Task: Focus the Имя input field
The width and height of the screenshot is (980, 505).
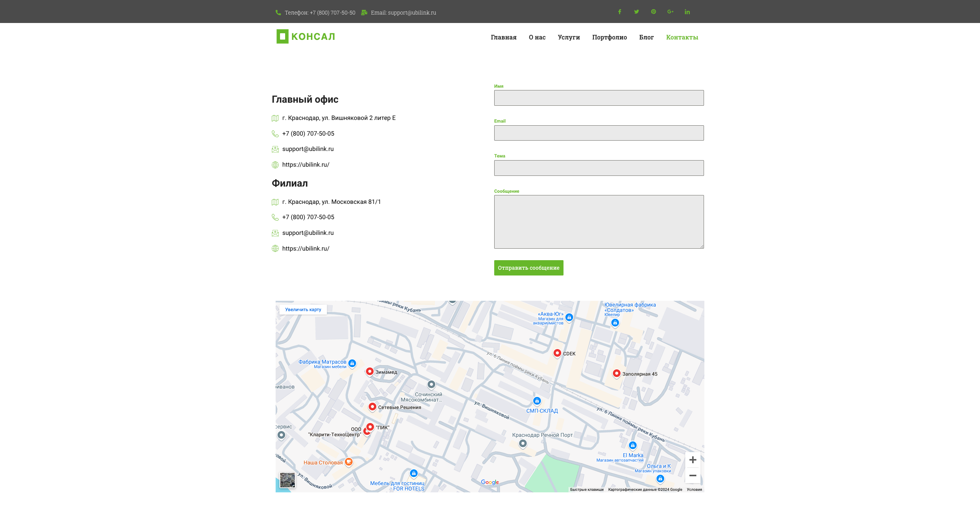Action: [x=599, y=98]
